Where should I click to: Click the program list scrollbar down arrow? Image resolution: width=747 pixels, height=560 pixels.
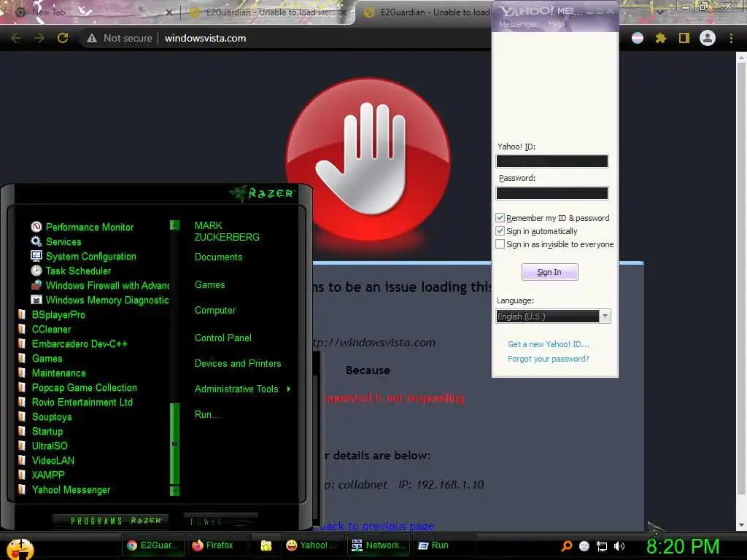pos(175,491)
